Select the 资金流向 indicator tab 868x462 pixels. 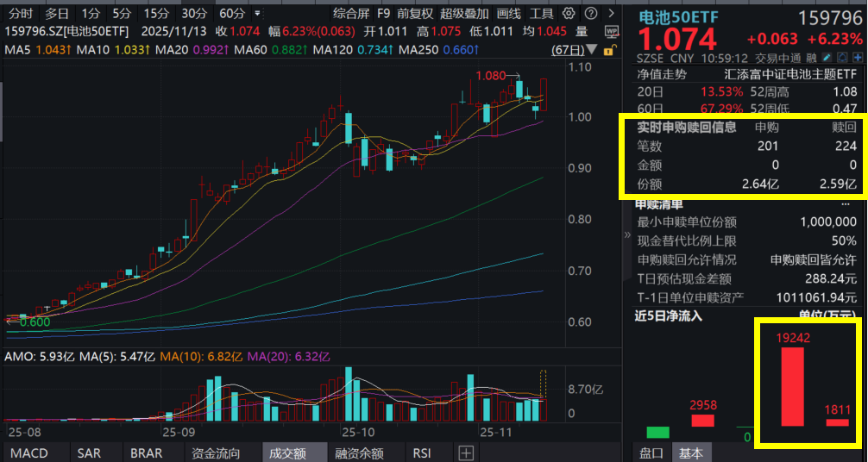[216, 453]
